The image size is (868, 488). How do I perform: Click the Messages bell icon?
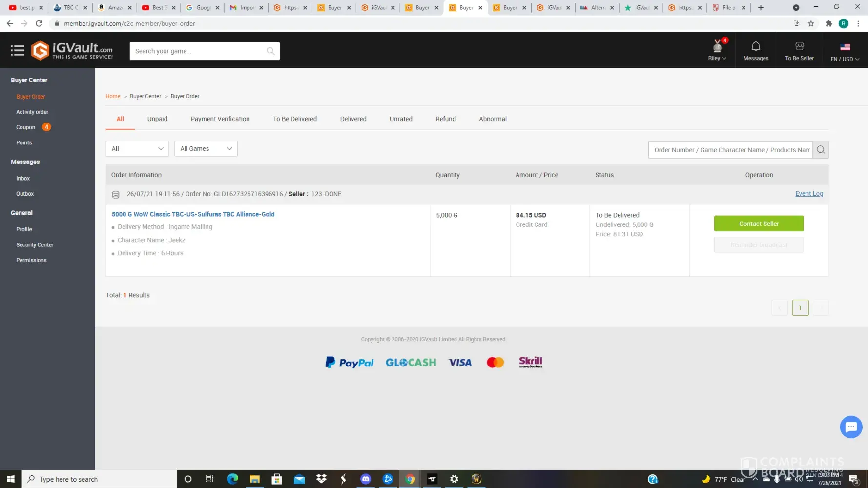(x=755, y=46)
